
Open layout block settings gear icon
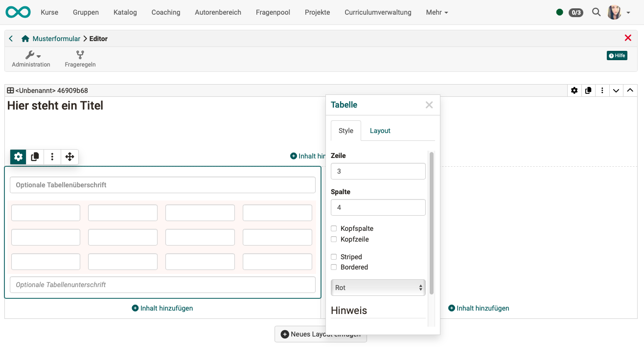[574, 90]
